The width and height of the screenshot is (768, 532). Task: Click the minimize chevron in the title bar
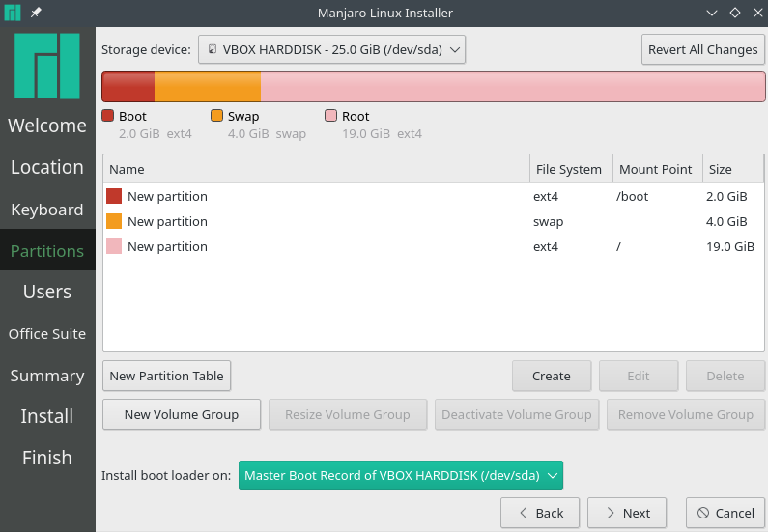pyautogui.click(x=712, y=13)
